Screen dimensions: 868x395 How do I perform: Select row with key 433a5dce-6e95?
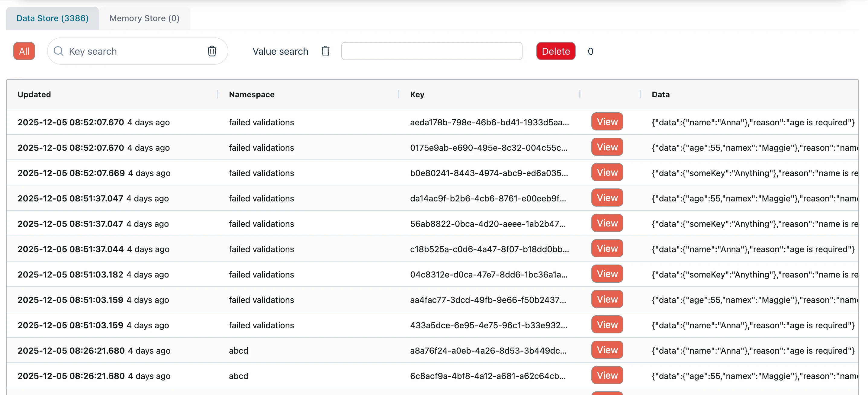[488, 325]
